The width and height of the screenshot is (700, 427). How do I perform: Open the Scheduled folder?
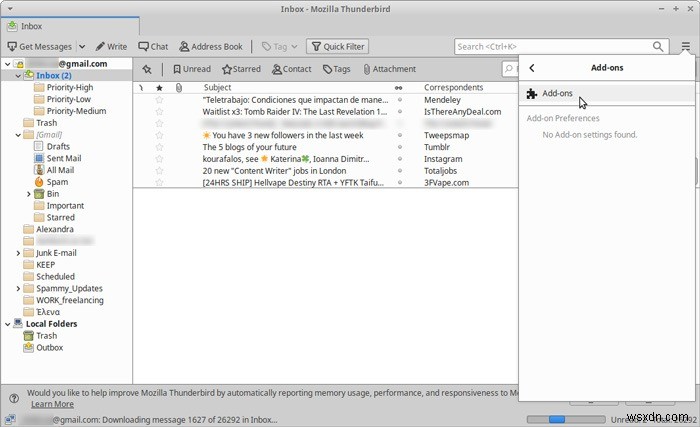pyautogui.click(x=55, y=276)
